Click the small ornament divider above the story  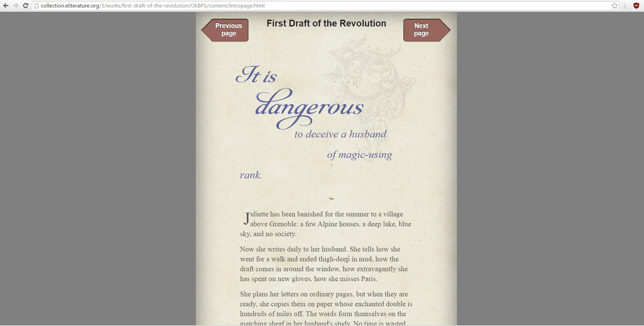332,198
